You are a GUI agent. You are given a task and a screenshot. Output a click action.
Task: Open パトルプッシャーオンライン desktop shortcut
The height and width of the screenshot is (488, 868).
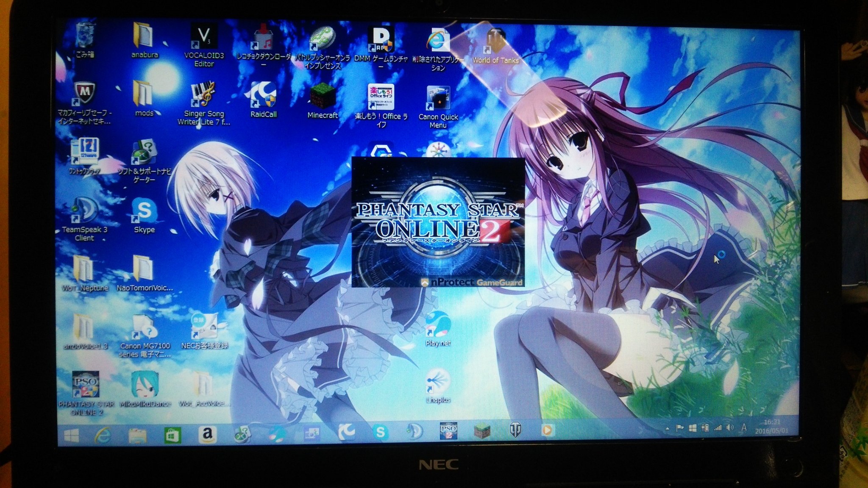323,47
